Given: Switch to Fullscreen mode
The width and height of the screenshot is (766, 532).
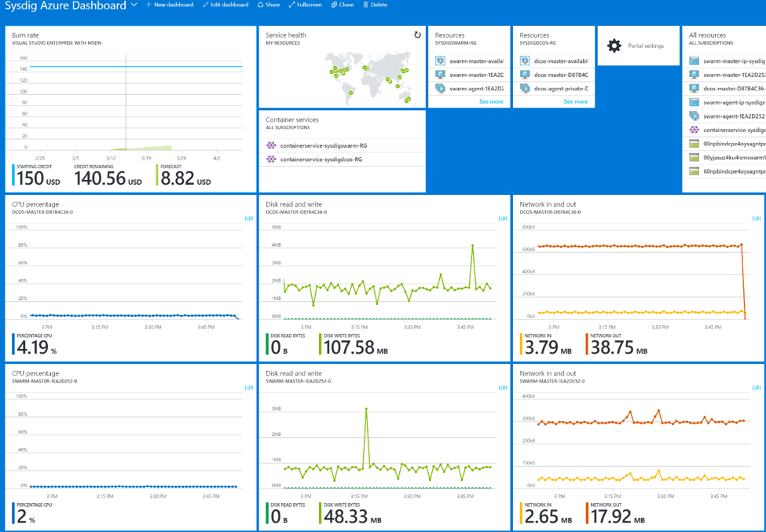Looking at the screenshot, I should pos(306,5).
